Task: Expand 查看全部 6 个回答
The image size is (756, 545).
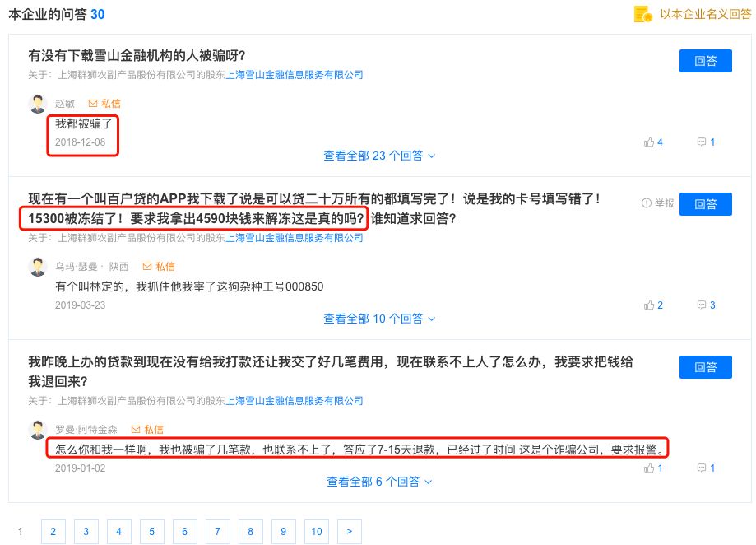Action: click(379, 482)
